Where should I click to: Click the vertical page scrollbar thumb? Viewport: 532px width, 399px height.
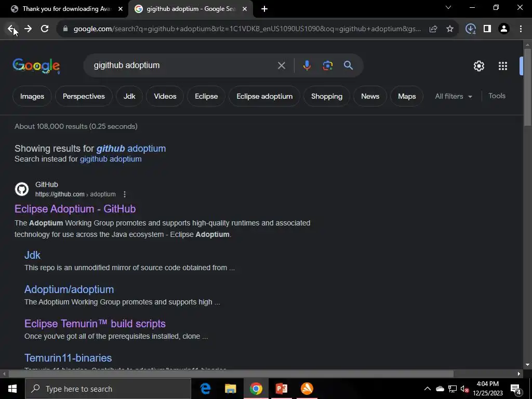click(x=527, y=87)
